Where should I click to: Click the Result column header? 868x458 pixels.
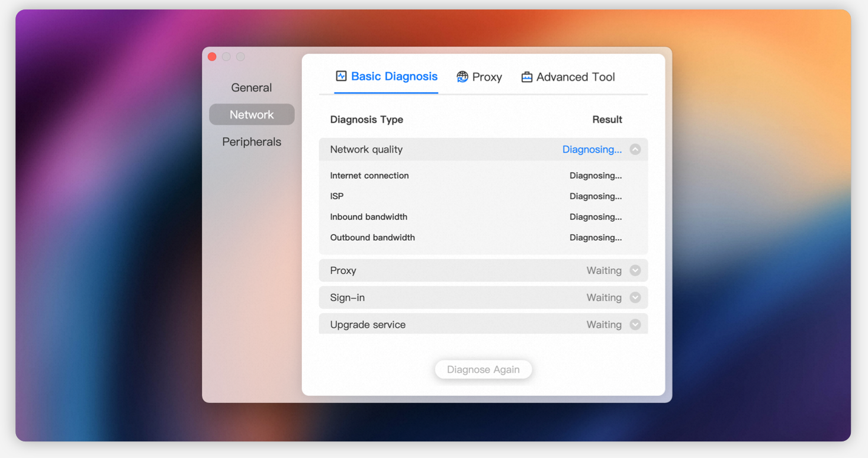(607, 120)
